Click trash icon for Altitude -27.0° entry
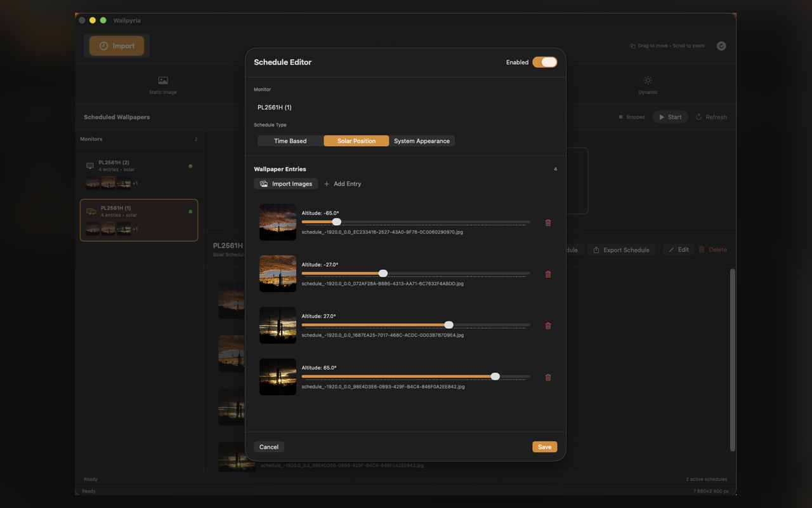812x508 pixels. 548,274
